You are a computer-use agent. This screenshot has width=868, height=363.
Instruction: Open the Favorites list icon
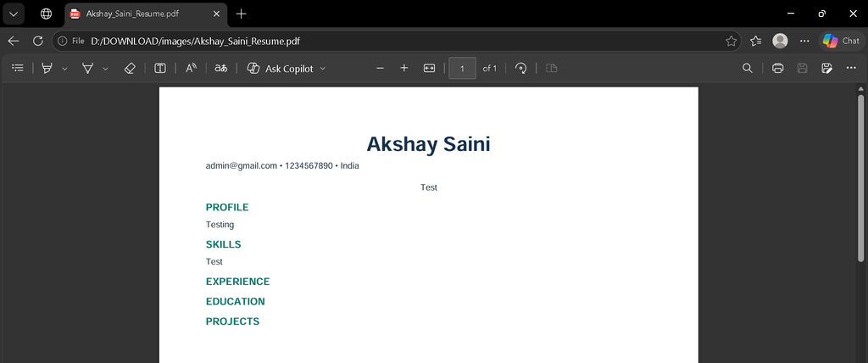click(x=755, y=41)
